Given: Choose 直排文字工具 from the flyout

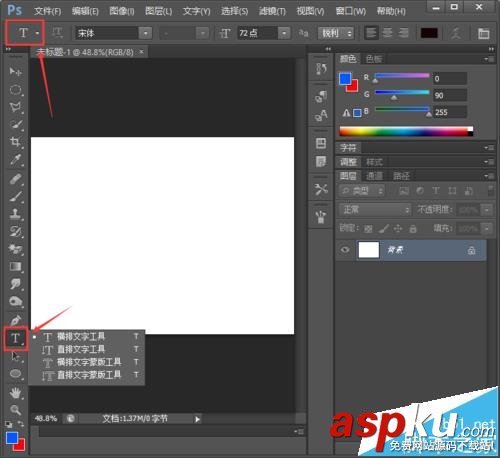Looking at the screenshot, I should (86, 349).
